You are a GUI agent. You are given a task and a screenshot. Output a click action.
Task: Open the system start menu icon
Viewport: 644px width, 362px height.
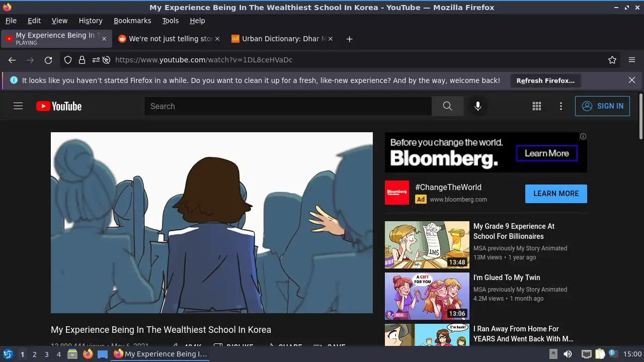(8, 354)
